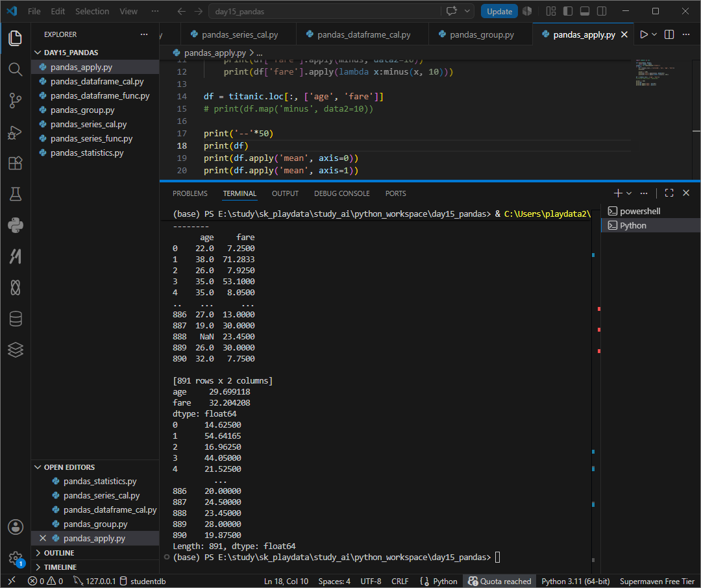Open terminal panel more actions ellipsis
Viewport: 701px width, 588px height.
(644, 193)
